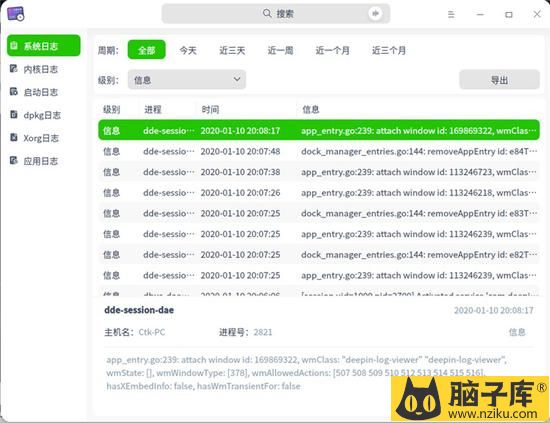The image size is (550, 423).
Task: Select the 全部 period filter
Action: click(147, 50)
